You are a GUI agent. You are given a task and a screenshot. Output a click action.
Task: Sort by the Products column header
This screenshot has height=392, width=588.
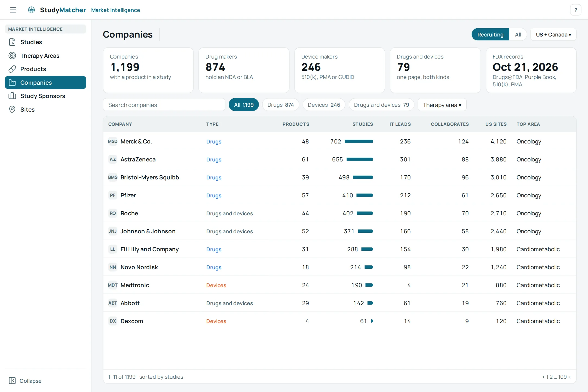(x=296, y=124)
